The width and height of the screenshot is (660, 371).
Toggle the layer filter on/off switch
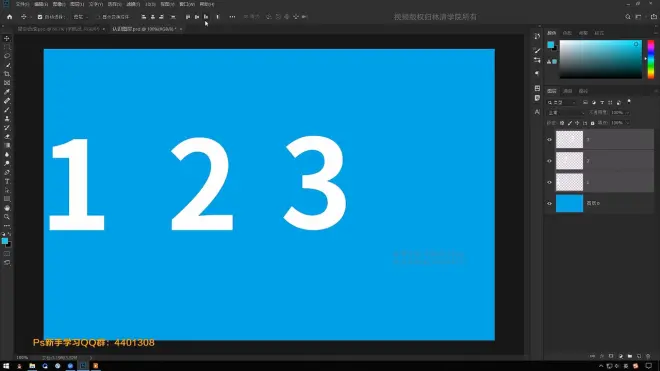point(629,102)
